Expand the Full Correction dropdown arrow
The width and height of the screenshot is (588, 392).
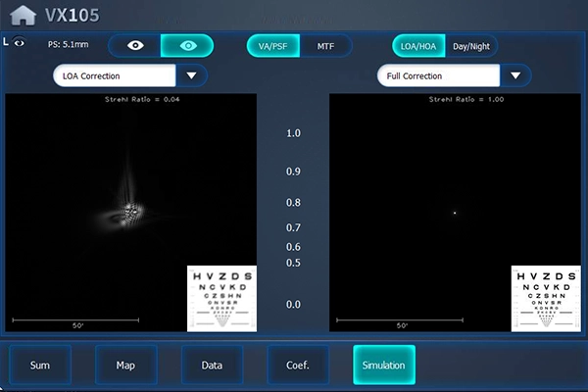515,75
